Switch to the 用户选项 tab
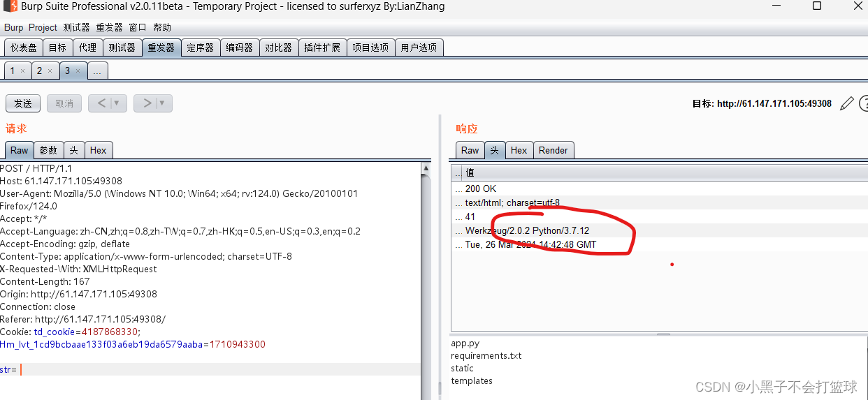 point(419,47)
